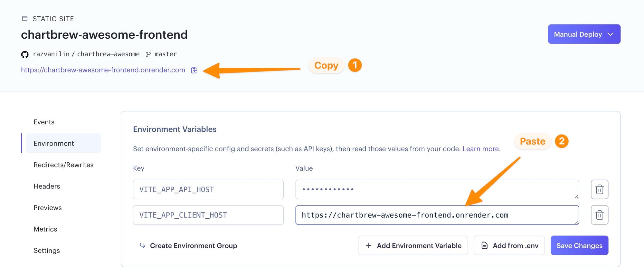Select the Environment sidebar item
Image resolution: width=644 pixels, height=276 pixels.
54,143
